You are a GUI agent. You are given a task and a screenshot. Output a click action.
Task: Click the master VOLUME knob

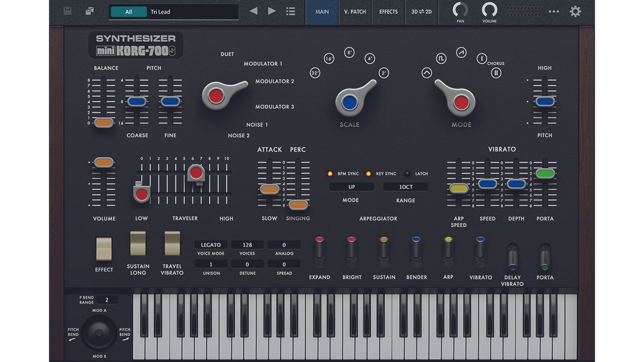tap(489, 10)
